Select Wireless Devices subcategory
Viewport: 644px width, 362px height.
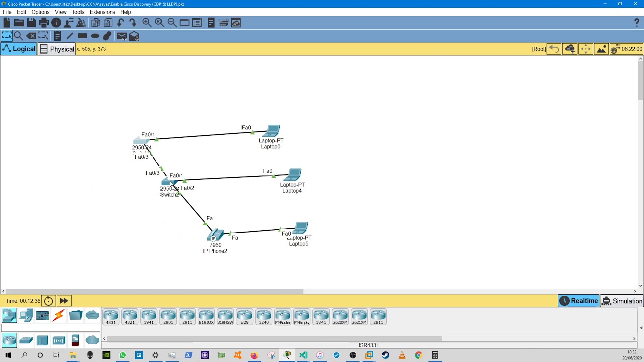tap(59, 340)
